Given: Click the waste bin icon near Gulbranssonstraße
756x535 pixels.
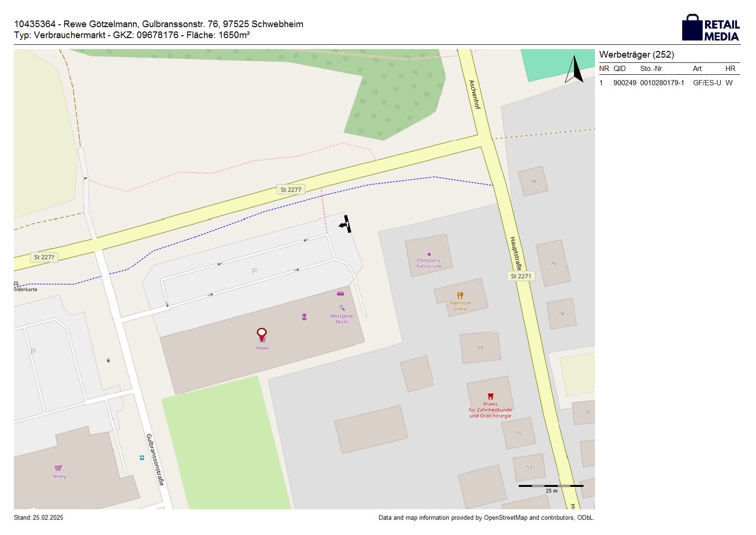Looking at the screenshot, I should click(108, 360).
